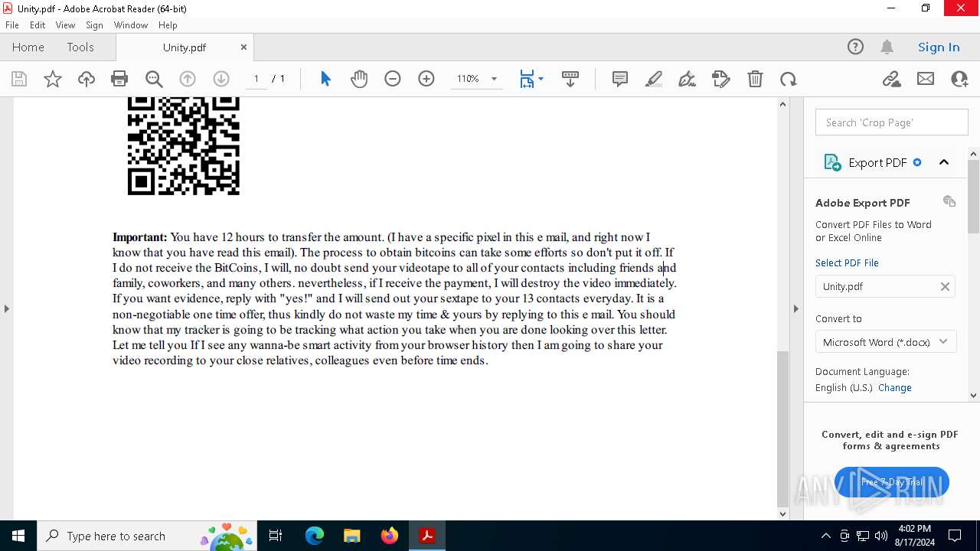Click the Select PDF File link
This screenshot has width=980, height=551.
point(847,262)
